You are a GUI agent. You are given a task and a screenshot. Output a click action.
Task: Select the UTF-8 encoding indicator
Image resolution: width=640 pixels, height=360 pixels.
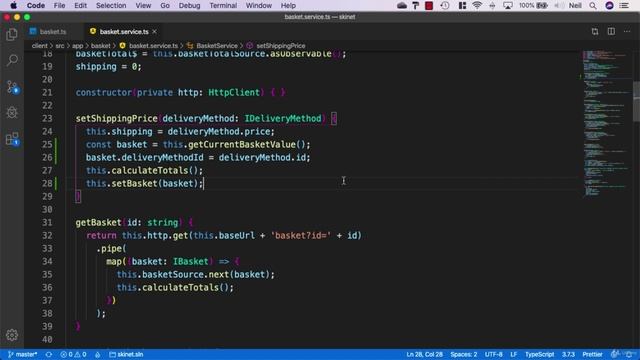pyautogui.click(x=493, y=354)
